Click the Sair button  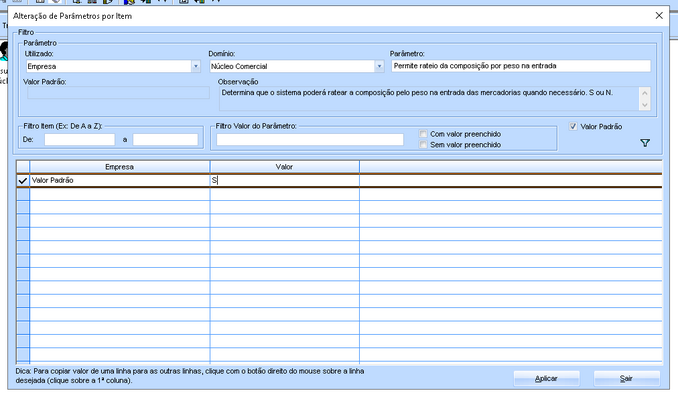627,378
